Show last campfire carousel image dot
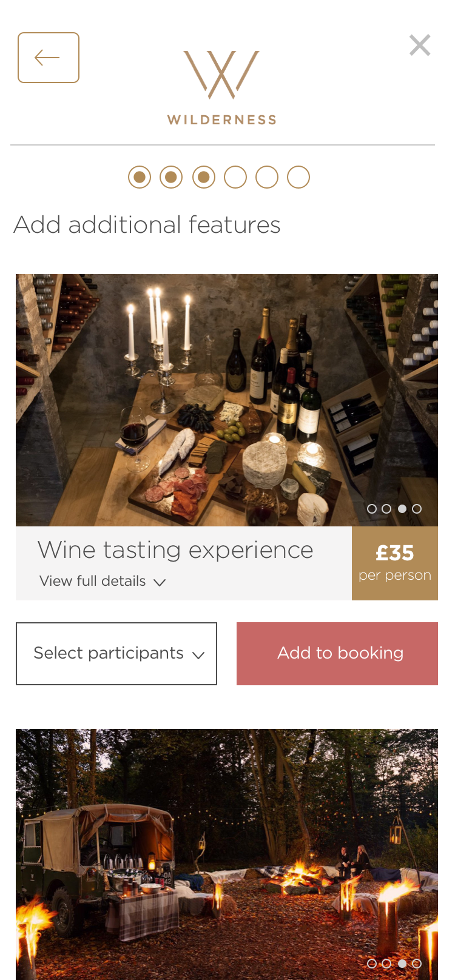 click(417, 964)
